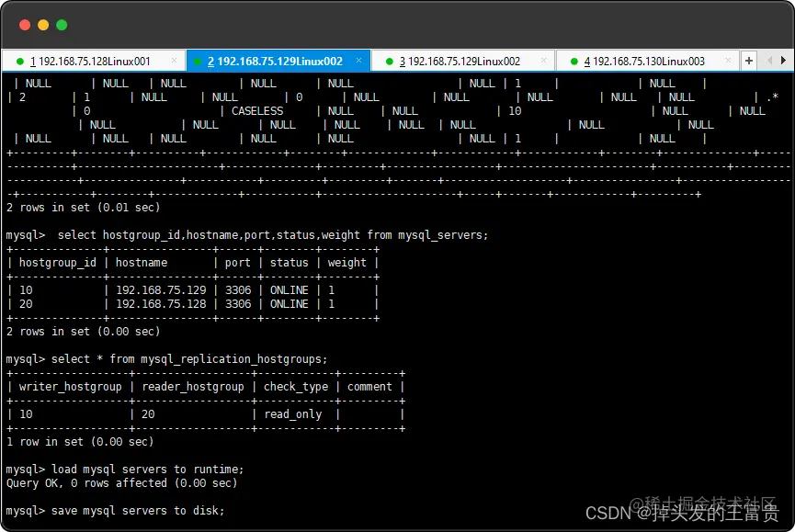The image size is (795, 532).
Task: Show previous tabs with left arrow
Action: click(769, 61)
